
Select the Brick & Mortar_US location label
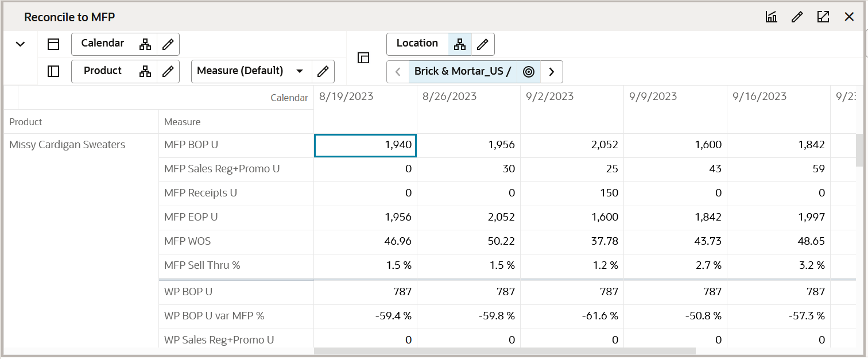point(462,72)
